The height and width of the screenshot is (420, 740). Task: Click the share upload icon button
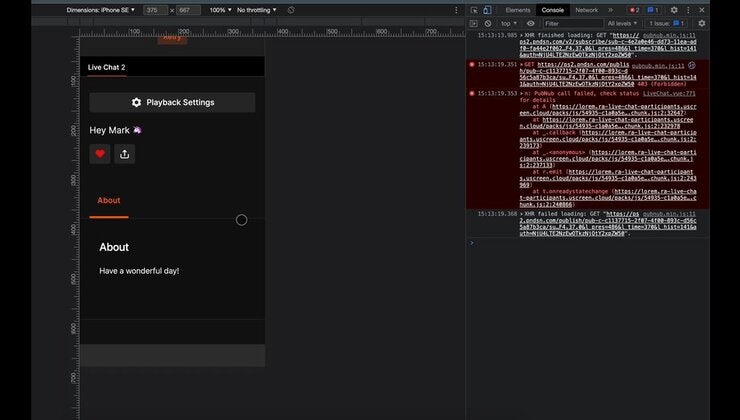(x=125, y=154)
